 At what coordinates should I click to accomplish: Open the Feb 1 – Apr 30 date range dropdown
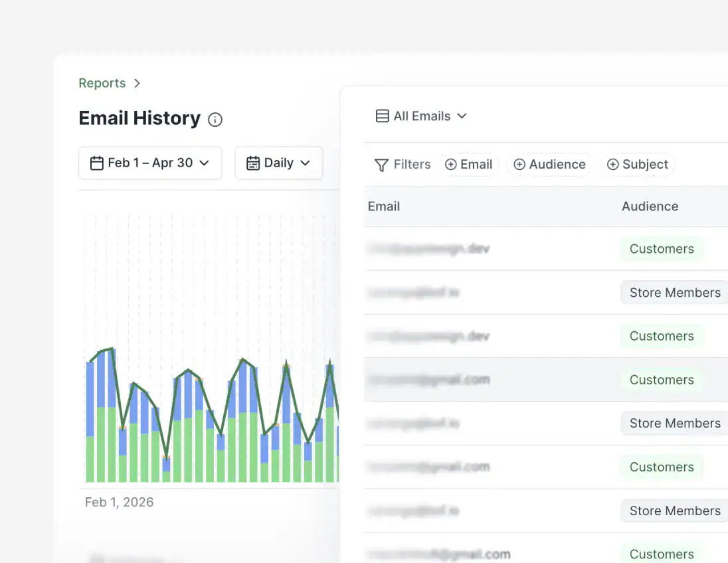150,163
